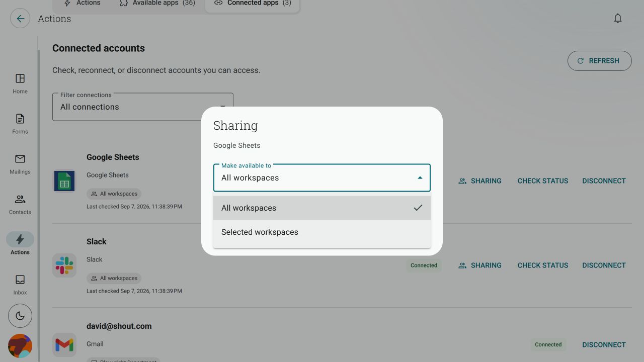The image size is (644, 362).
Task: Click david@shout.com account name
Action: click(119, 326)
